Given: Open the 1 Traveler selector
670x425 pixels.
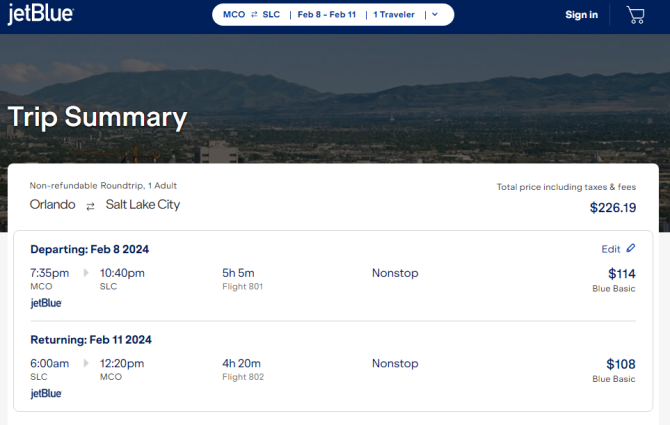Looking at the screenshot, I should point(394,15).
